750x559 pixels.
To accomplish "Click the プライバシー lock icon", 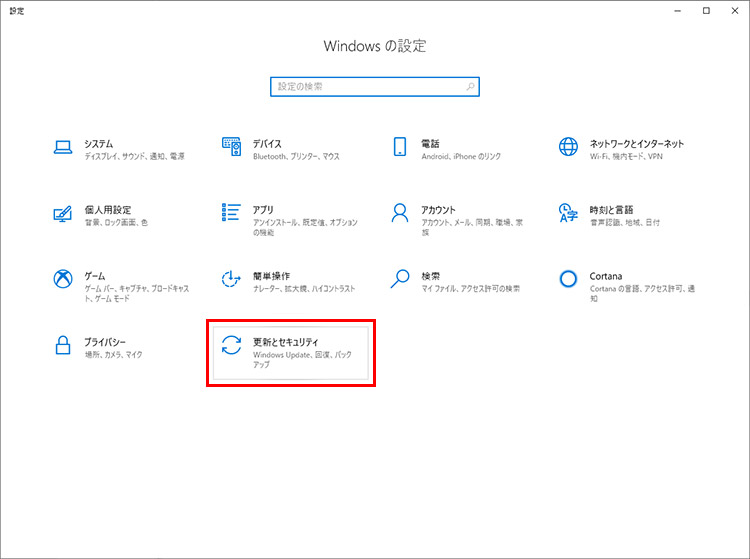I will tap(63, 346).
